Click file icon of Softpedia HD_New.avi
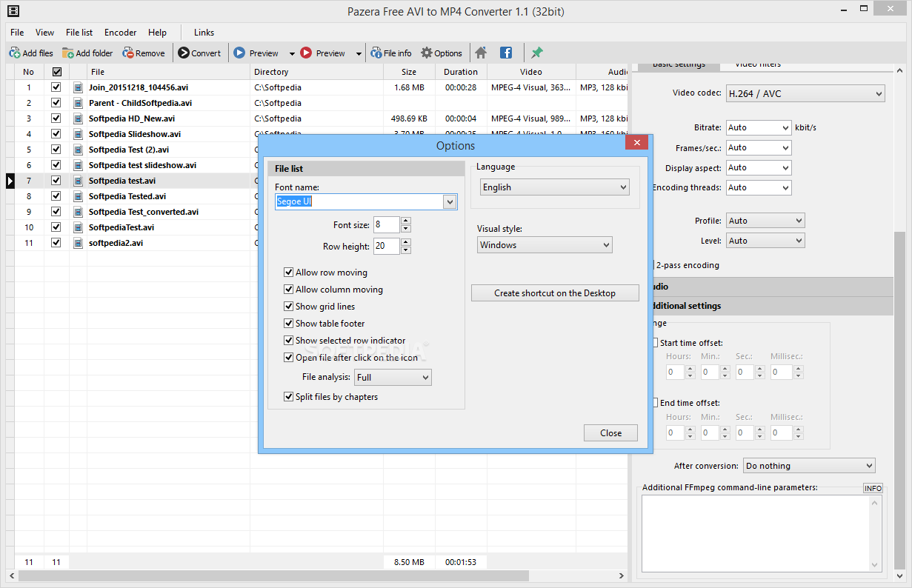The height and width of the screenshot is (588, 912). point(78,118)
